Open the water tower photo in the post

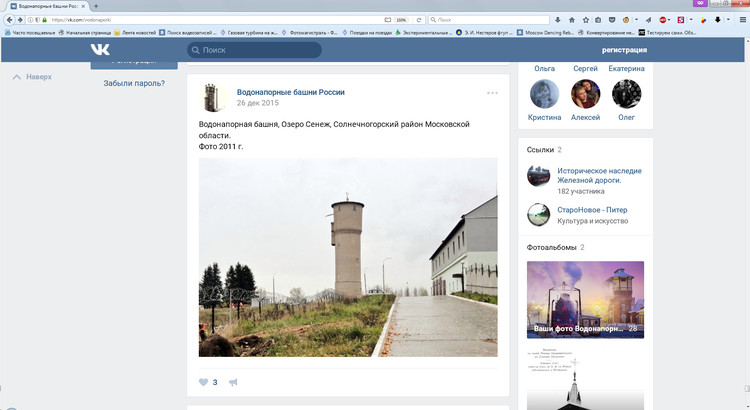coord(348,257)
